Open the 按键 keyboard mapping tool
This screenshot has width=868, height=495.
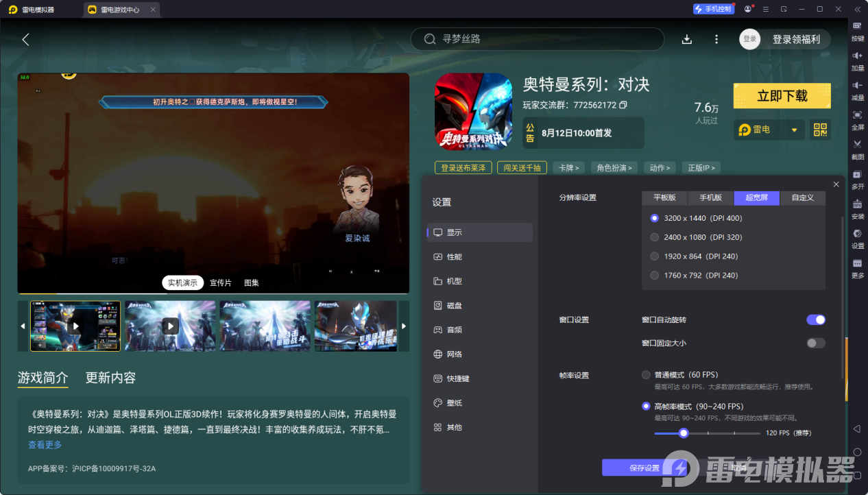coord(858,33)
